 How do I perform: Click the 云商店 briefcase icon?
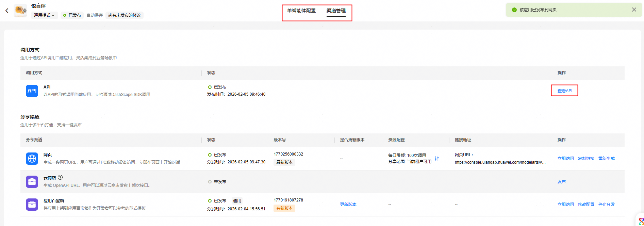[32, 182]
